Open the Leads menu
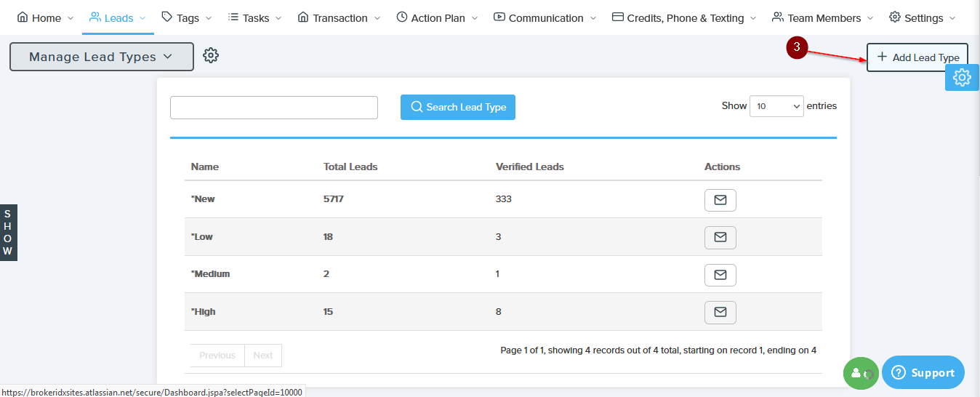Image resolution: width=980 pixels, height=397 pixels. click(x=117, y=18)
